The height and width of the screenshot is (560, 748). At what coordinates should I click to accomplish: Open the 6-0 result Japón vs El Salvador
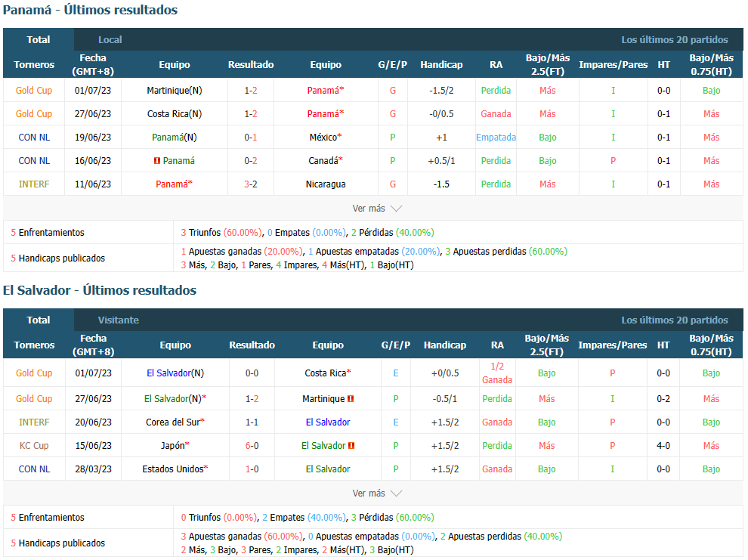click(252, 446)
